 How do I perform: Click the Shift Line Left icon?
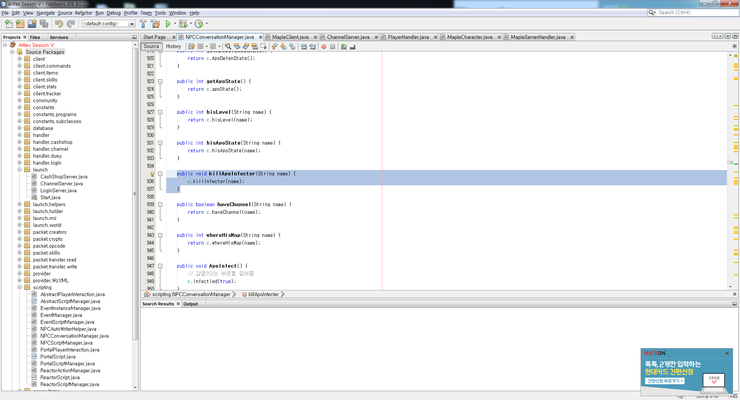click(x=303, y=46)
